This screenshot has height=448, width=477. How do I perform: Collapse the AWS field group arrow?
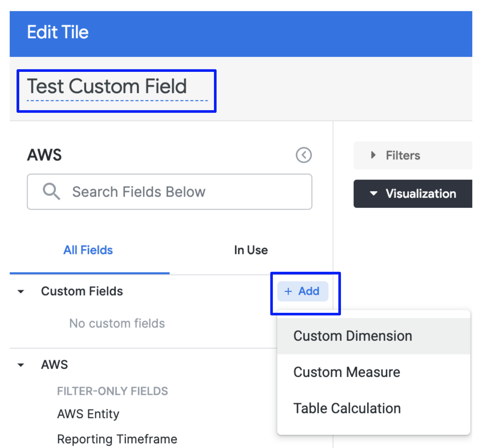click(x=21, y=365)
